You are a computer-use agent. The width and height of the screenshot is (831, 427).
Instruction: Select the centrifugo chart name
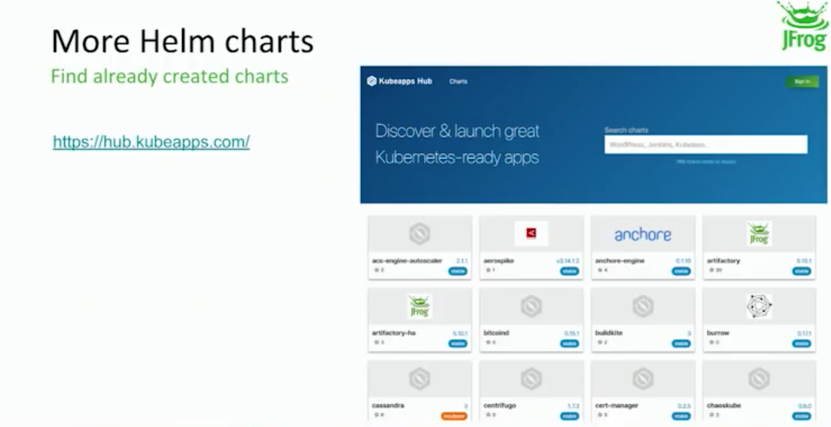pos(500,406)
